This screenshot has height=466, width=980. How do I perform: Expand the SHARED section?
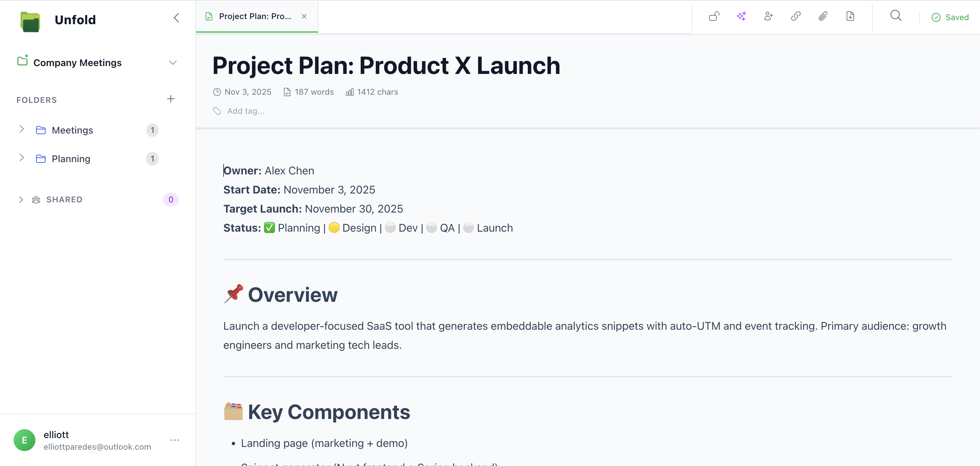[x=21, y=199]
